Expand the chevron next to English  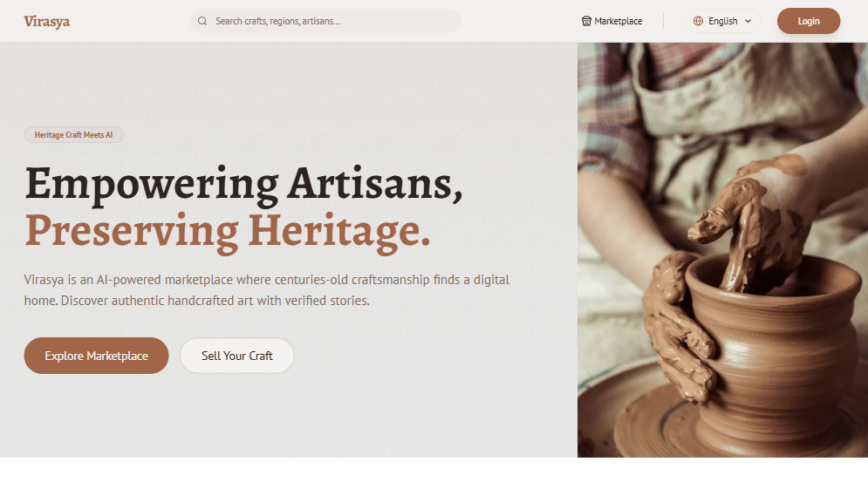tap(748, 21)
